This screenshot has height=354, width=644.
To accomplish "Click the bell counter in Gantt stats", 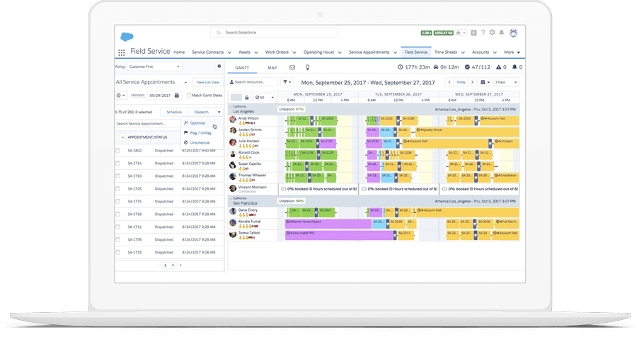I will coord(517,67).
